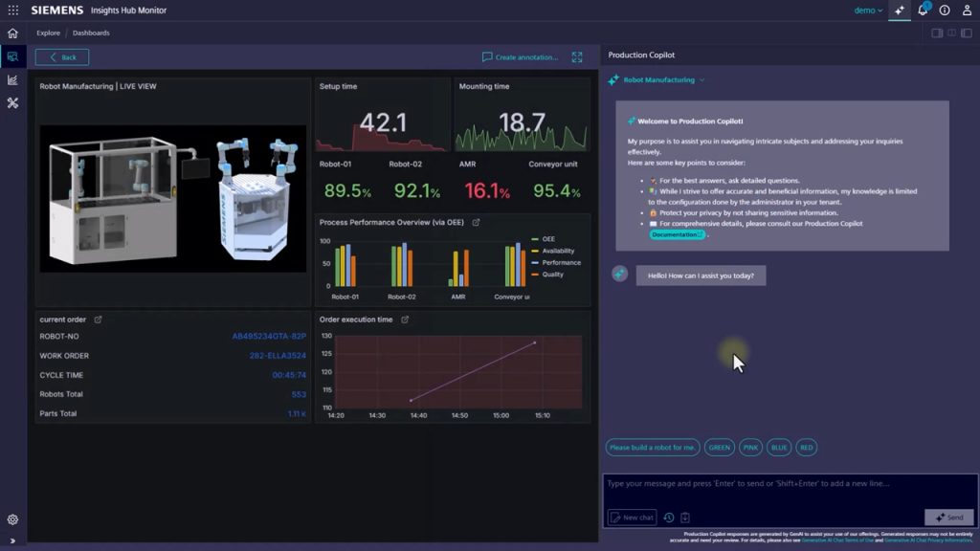980x551 pixels.
Task: Toggle the Production Copilot sparkle button
Action: pyautogui.click(x=900, y=11)
